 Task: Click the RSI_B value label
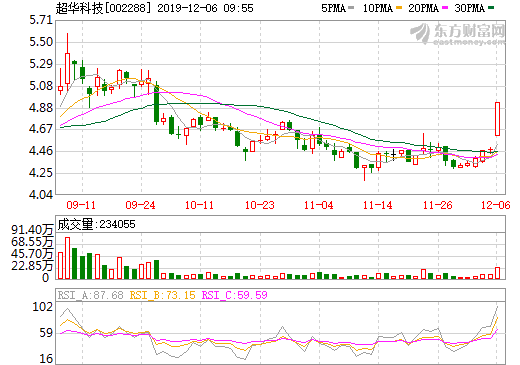tap(162, 295)
